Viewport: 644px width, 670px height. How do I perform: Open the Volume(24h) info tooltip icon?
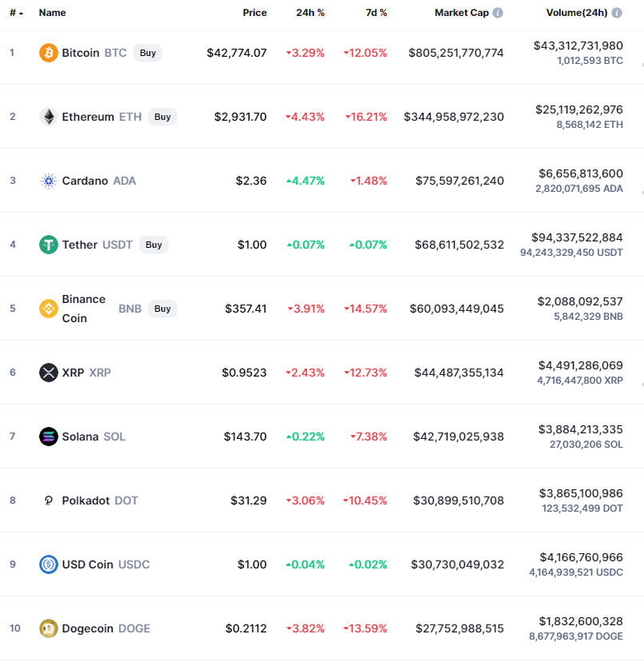pos(617,13)
